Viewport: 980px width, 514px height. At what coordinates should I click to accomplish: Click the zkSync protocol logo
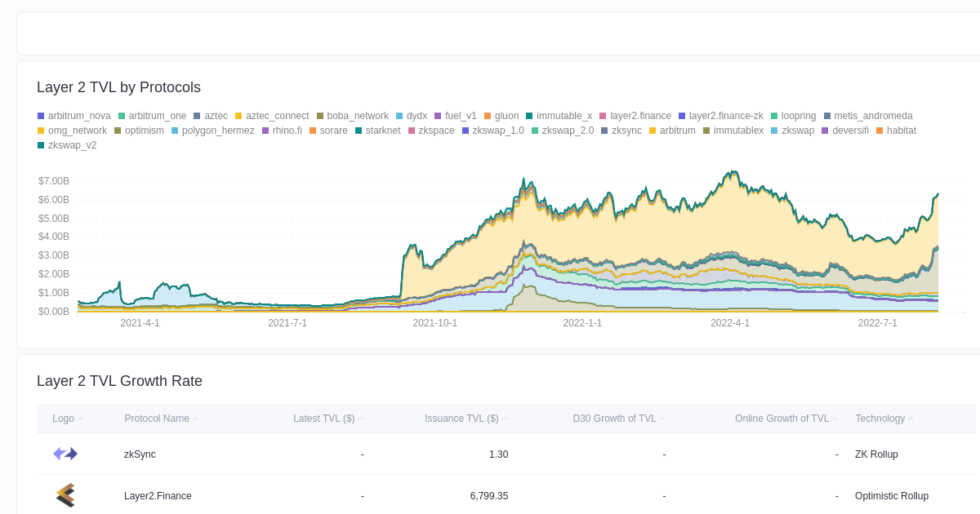(x=65, y=454)
